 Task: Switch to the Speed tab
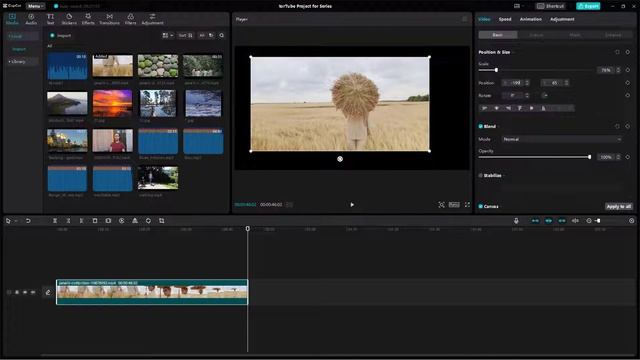coord(505,19)
